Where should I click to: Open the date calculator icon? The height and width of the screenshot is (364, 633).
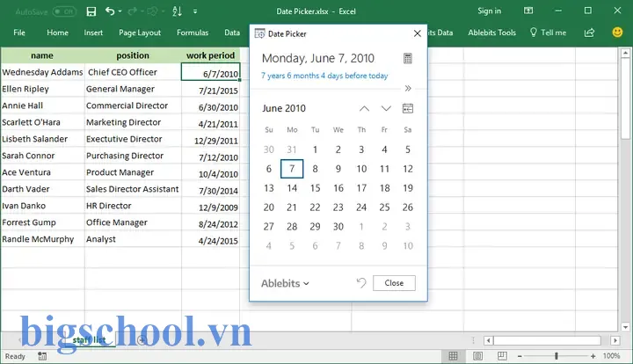click(408, 58)
